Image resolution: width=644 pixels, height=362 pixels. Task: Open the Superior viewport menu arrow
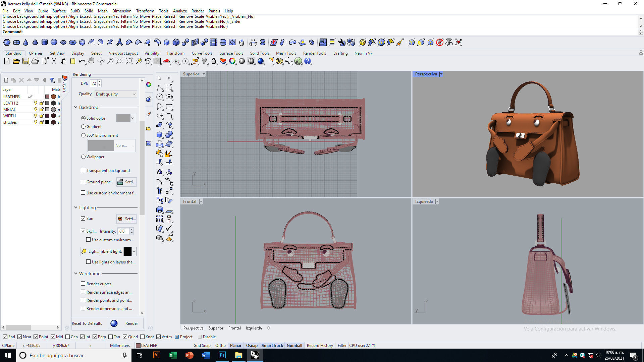coord(204,74)
